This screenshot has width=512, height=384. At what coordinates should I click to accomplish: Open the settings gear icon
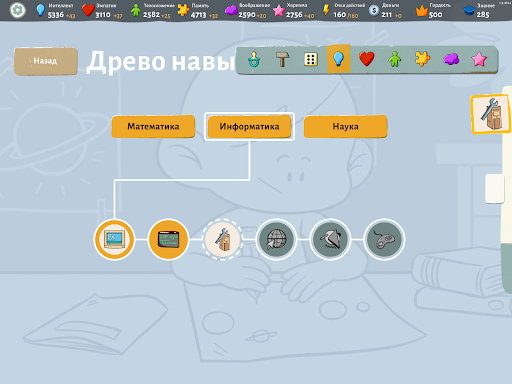tap(17, 10)
